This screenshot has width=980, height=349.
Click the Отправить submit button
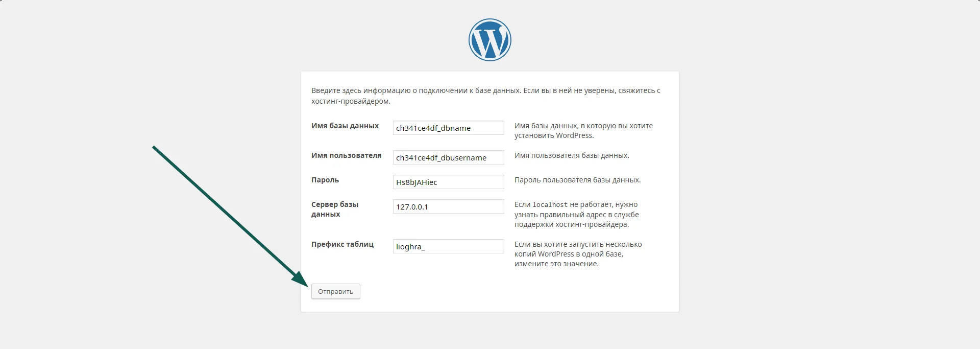tap(336, 291)
